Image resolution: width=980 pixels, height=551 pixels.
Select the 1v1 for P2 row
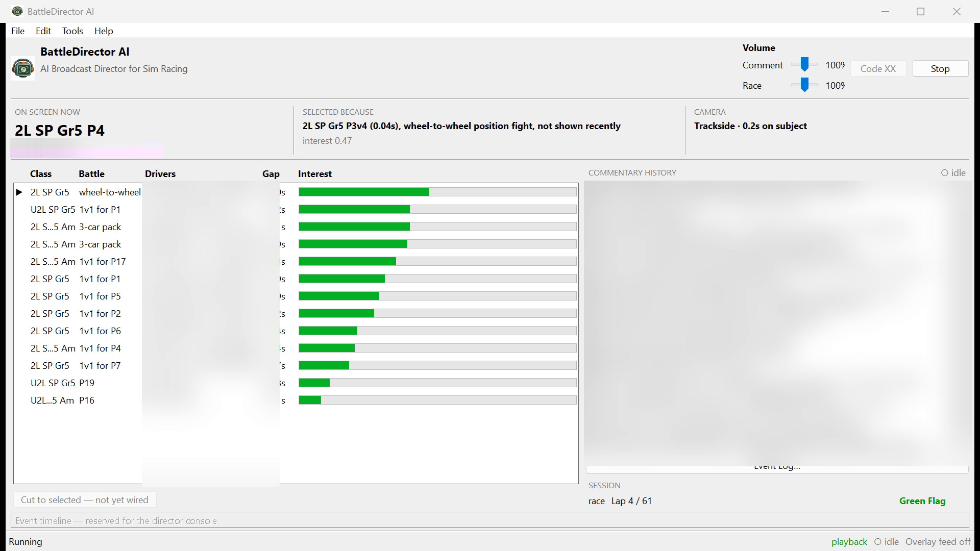pos(296,314)
